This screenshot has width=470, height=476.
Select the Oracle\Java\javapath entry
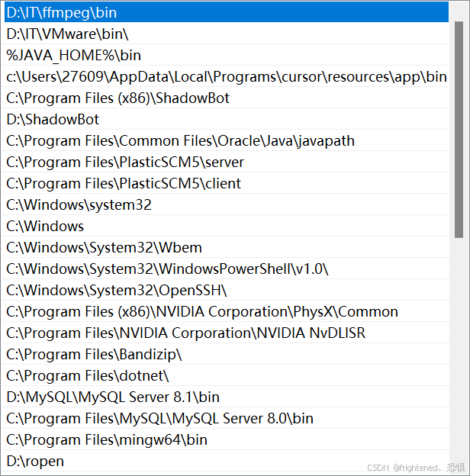pyautogui.click(x=226, y=140)
